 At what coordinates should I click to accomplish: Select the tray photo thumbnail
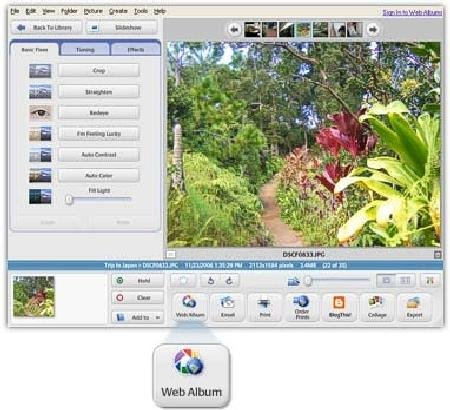click(x=34, y=297)
